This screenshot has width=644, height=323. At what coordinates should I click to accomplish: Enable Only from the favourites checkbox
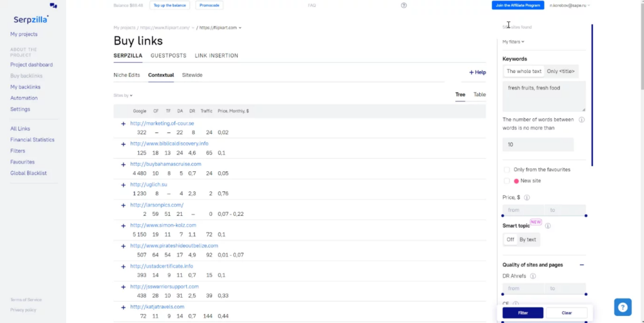[x=507, y=169]
